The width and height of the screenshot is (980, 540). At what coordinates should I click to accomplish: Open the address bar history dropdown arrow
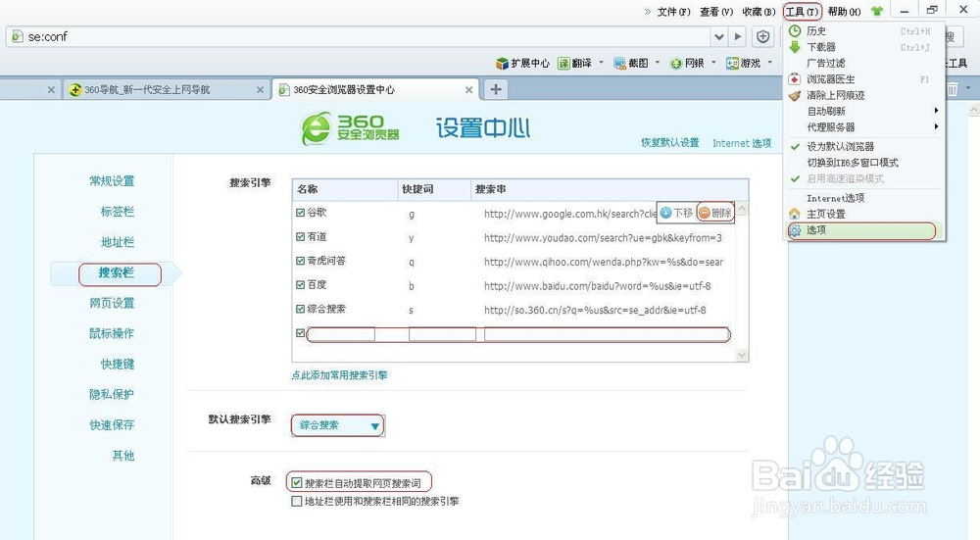[x=719, y=37]
